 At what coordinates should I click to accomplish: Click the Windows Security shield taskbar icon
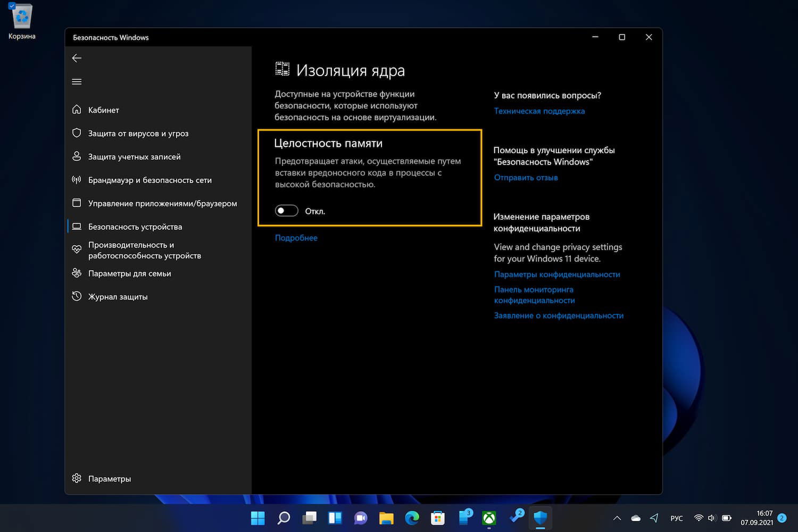(541, 518)
